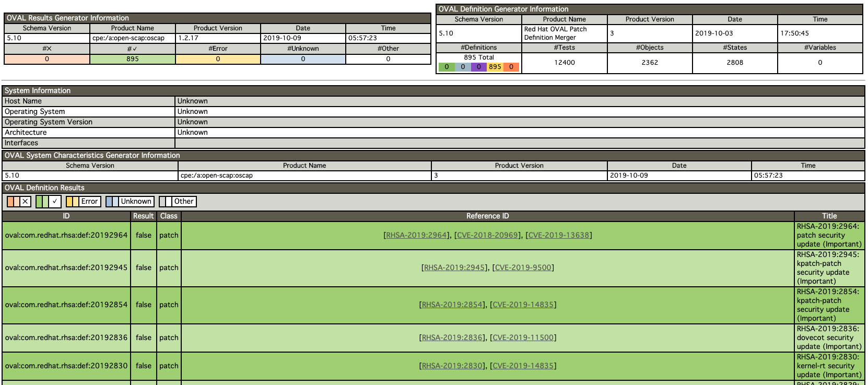
Task: Click the pink 0 count under #✕
Action: [47, 59]
